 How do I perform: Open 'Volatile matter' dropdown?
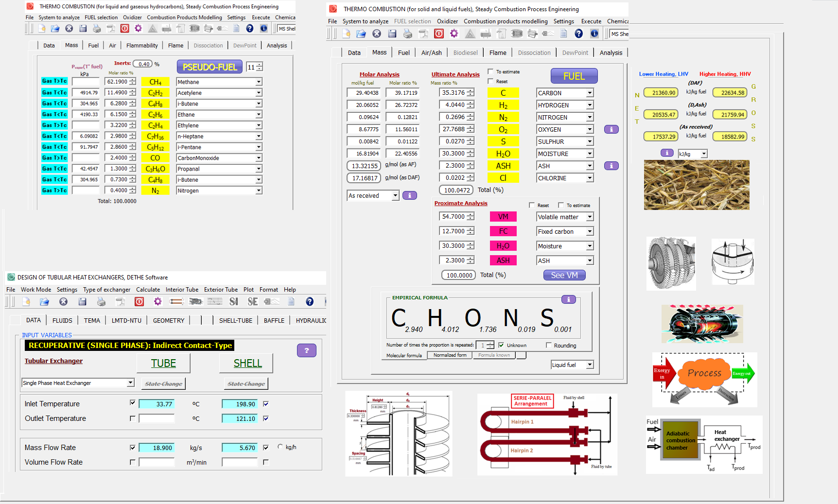click(590, 217)
